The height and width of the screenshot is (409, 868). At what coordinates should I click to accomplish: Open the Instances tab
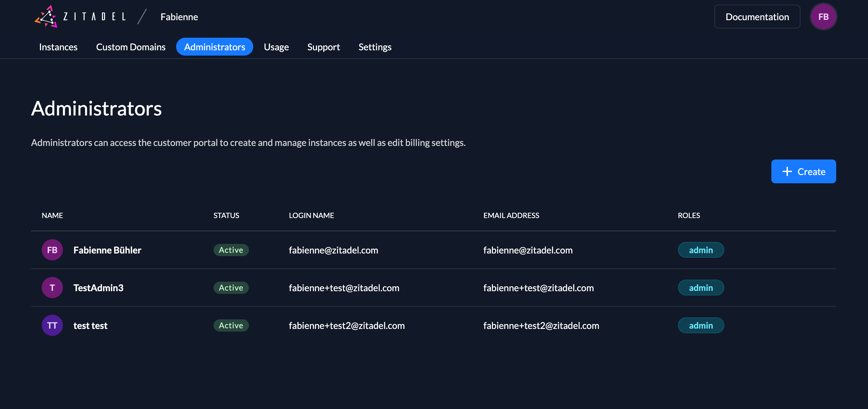pyautogui.click(x=58, y=46)
